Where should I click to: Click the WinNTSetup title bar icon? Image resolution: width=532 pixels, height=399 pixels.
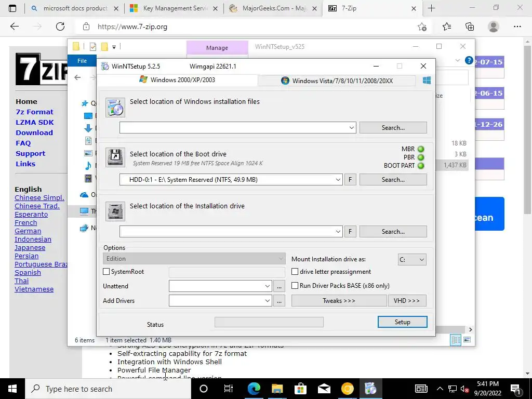click(x=105, y=66)
